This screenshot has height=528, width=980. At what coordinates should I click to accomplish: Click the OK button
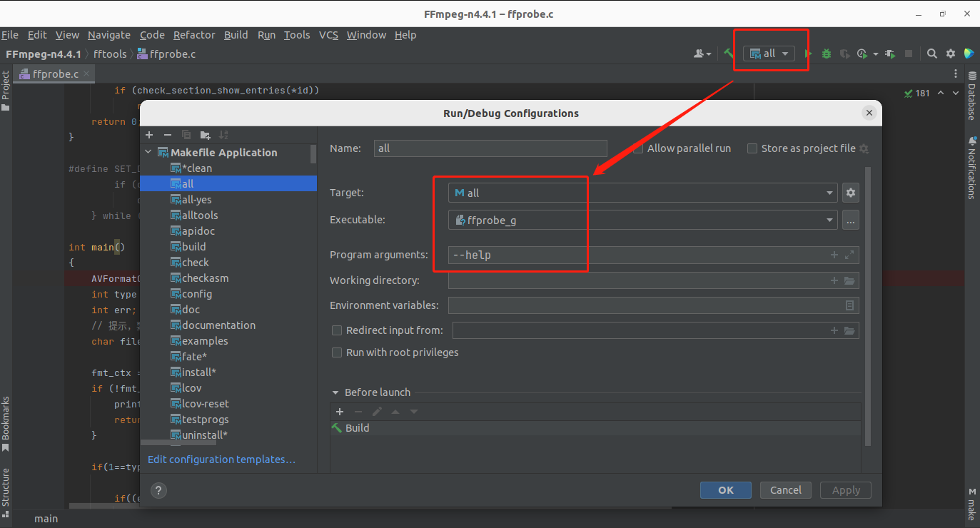pyautogui.click(x=725, y=490)
